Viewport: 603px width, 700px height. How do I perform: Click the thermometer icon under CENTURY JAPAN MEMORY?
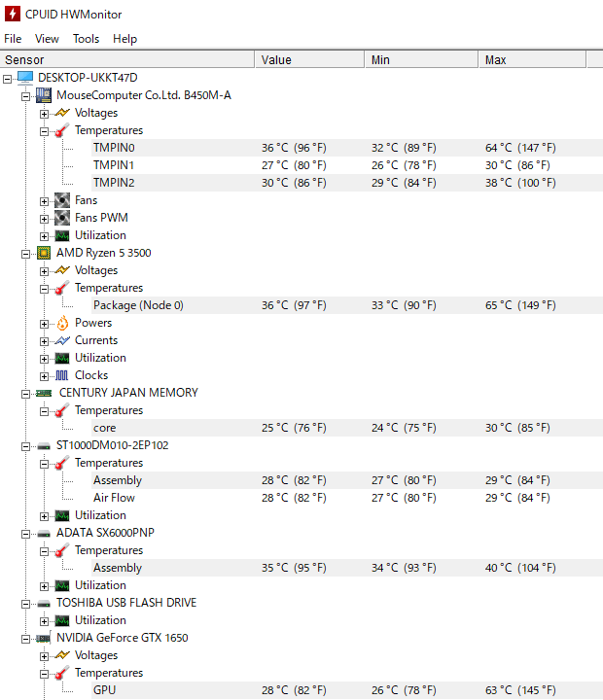(62, 410)
